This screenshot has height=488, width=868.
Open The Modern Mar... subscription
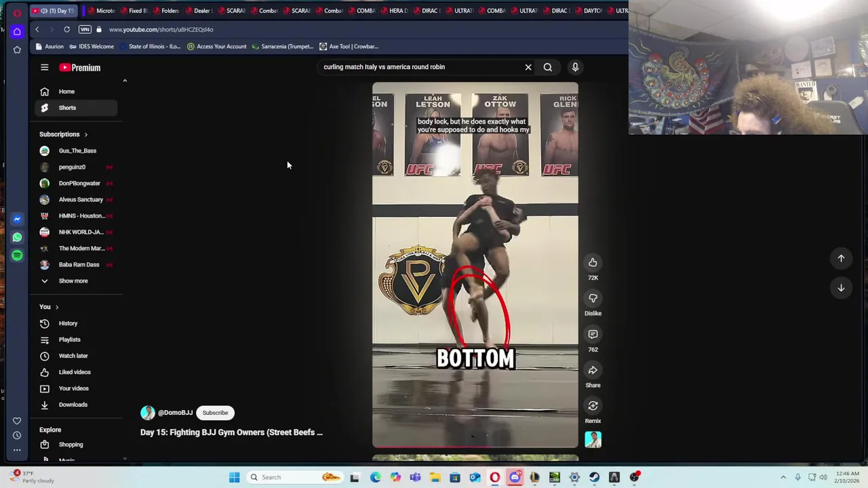click(x=75, y=248)
